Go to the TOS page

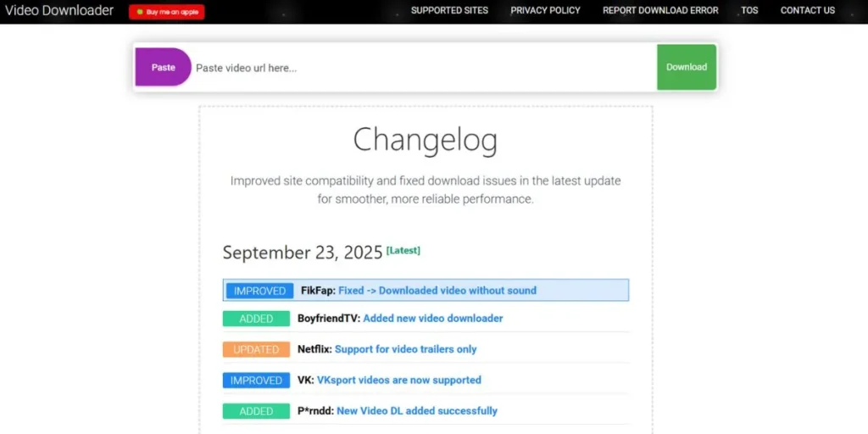(749, 11)
